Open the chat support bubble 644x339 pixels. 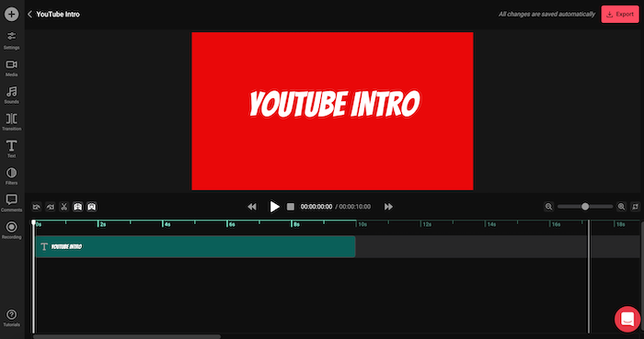click(x=627, y=319)
